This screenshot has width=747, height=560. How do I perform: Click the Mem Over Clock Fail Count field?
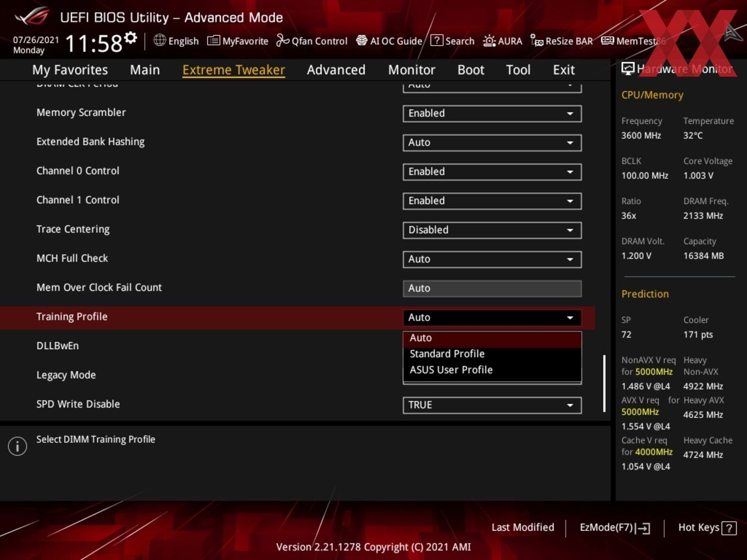pyautogui.click(x=492, y=288)
